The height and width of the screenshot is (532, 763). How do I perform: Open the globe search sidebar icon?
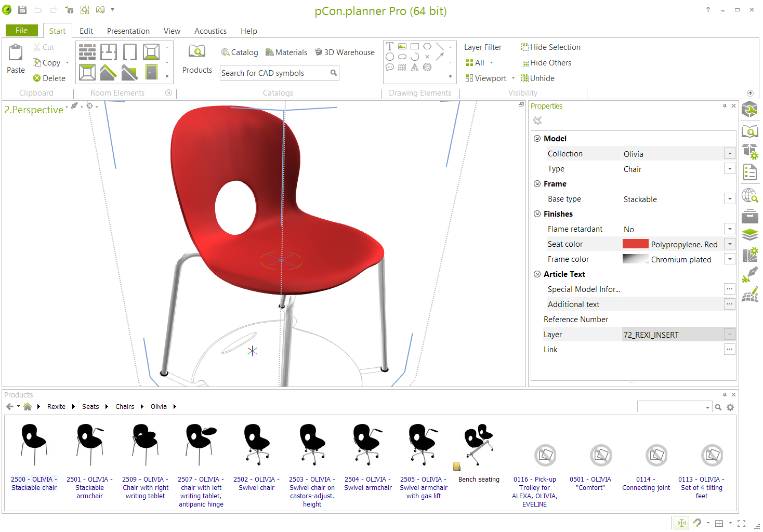click(x=749, y=195)
